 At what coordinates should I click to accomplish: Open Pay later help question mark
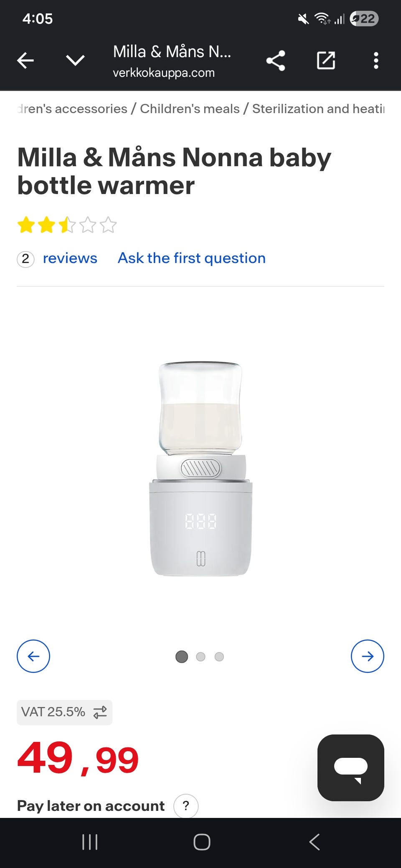[x=186, y=806]
